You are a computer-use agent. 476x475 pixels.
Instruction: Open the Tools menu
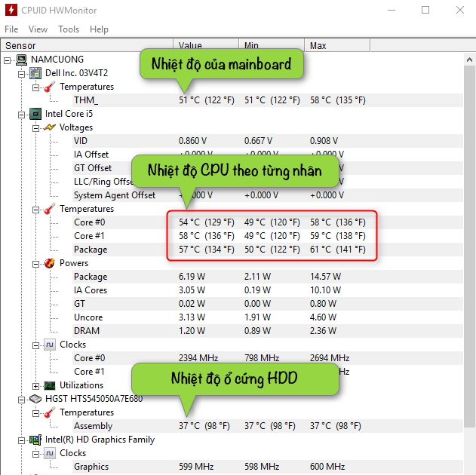click(x=69, y=29)
